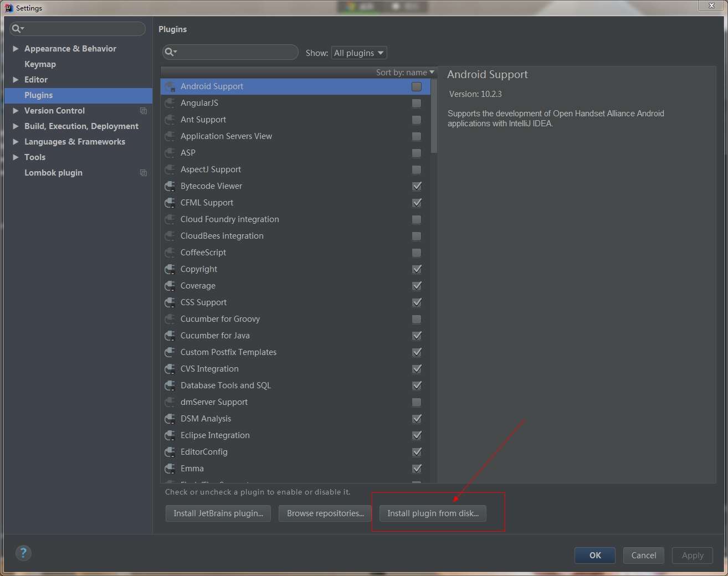Click the project-level icon beside Version Control

[x=143, y=111]
